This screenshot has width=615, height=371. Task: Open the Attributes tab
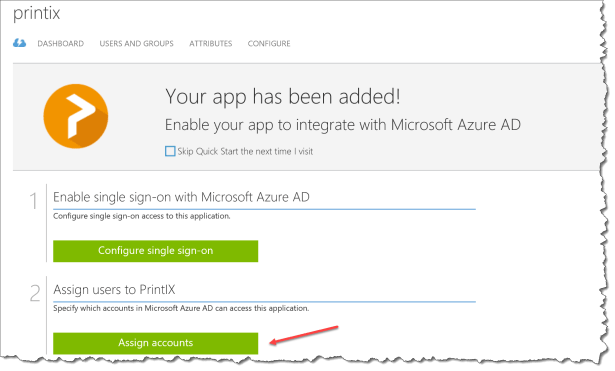tap(211, 44)
